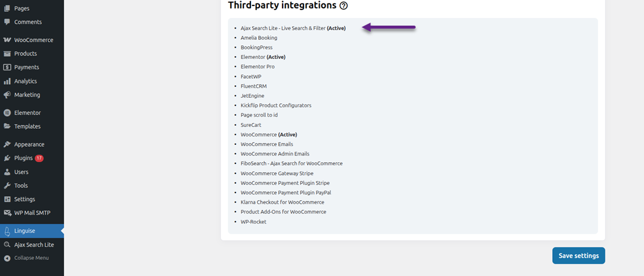Open the Analytics bar chart icon
Viewport: 644px width, 276px height.
pos(7,81)
